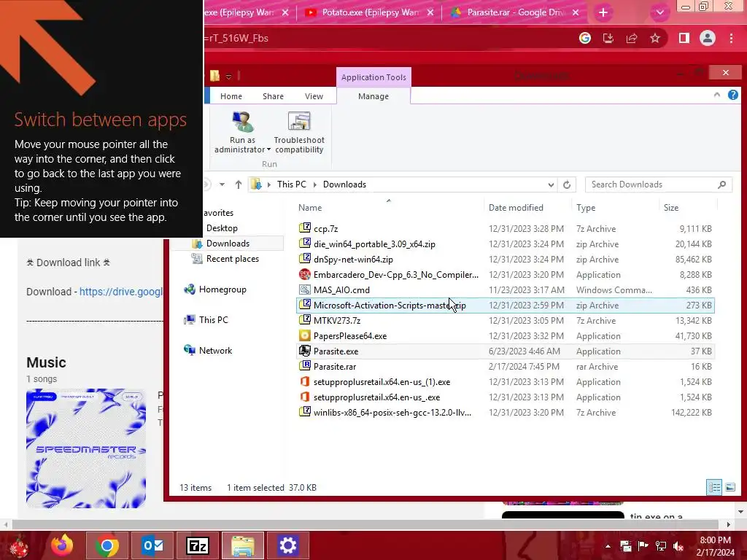Click Speedmaster records music thumbnail
The image size is (747, 560).
point(86,448)
